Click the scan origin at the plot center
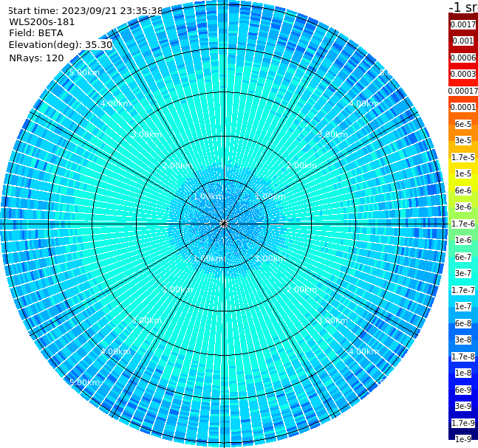The width and height of the screenshot is (478, 448). 224,224
